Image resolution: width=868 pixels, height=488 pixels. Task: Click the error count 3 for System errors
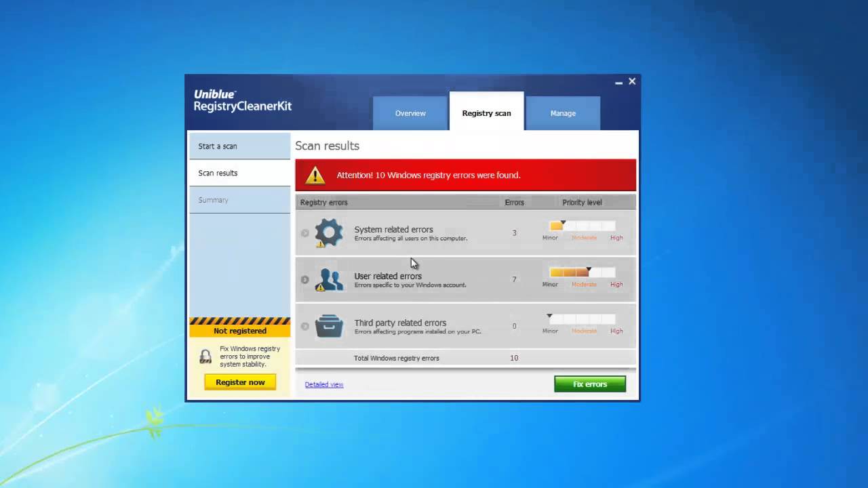pos(514,233)
